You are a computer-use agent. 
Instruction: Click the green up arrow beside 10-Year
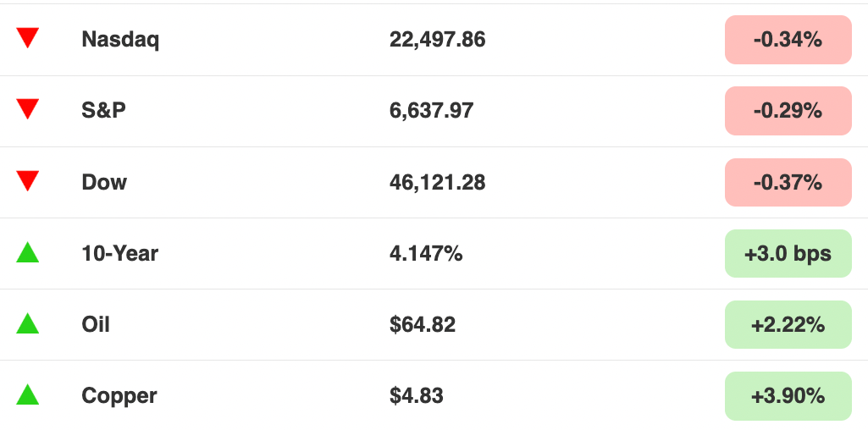coord(27,252)
